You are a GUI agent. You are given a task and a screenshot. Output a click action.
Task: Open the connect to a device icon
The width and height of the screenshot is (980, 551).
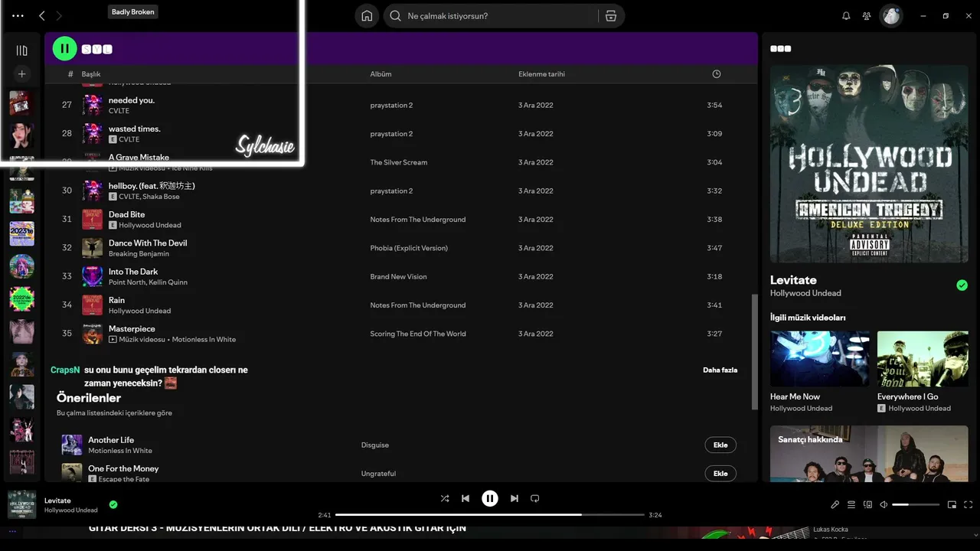(867, 504)
